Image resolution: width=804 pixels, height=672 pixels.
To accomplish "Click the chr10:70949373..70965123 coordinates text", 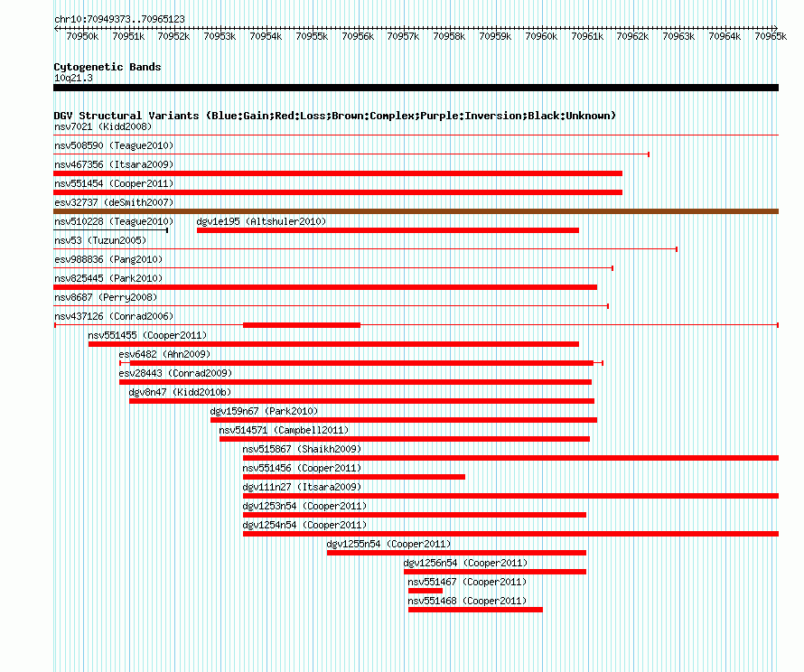I will (x=119, y=19).
